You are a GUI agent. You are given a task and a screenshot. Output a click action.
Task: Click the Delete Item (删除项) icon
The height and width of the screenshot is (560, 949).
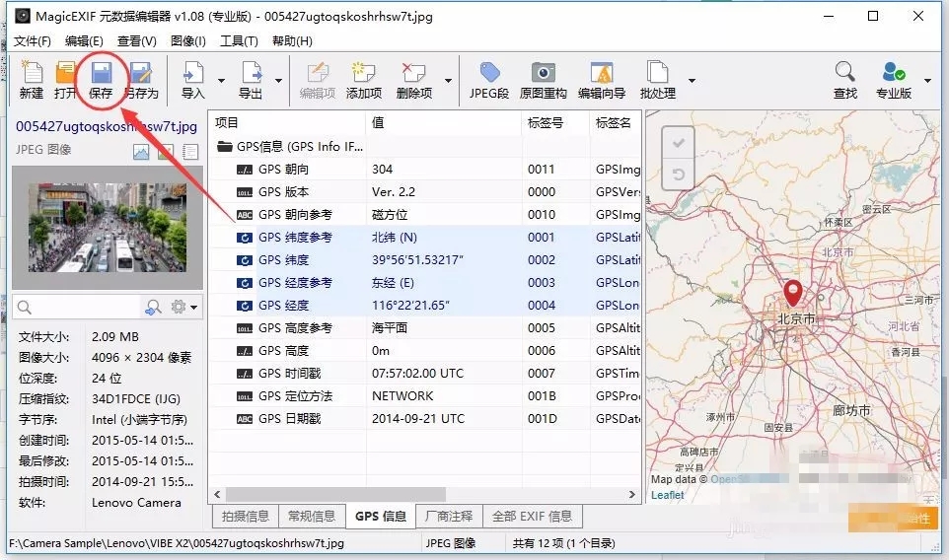(414, 73)
